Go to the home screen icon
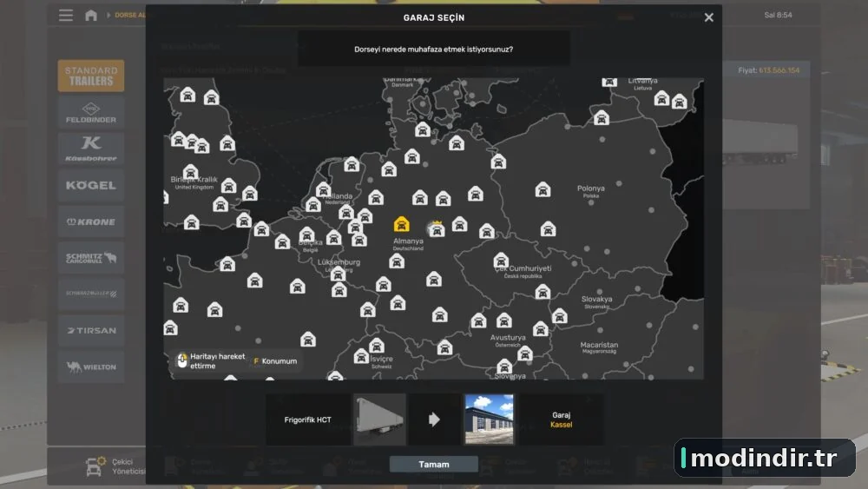This screenshot has width=868, height=489. [91, 15]
